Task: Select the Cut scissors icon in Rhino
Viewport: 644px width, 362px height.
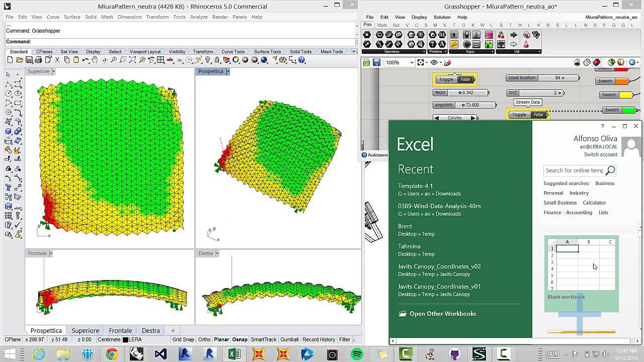Action: coord(57,60)
